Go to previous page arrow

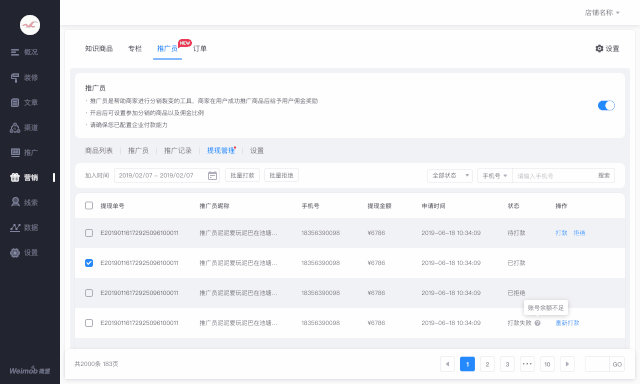tap(447, 364)
